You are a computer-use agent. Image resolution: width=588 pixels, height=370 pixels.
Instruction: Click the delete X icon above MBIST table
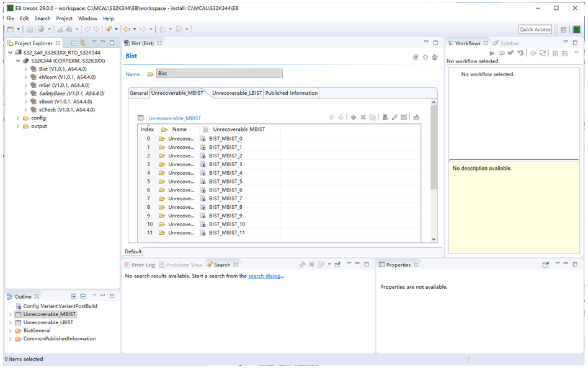(x=363, y=117)
